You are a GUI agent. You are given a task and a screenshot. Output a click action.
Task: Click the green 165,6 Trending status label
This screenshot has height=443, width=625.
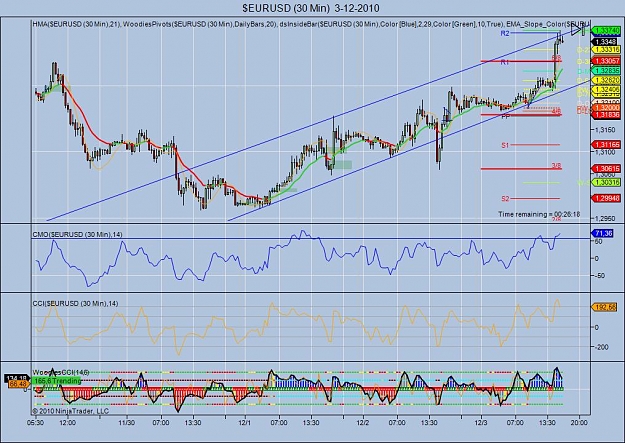pyautogui.click(x=56, y=381)
